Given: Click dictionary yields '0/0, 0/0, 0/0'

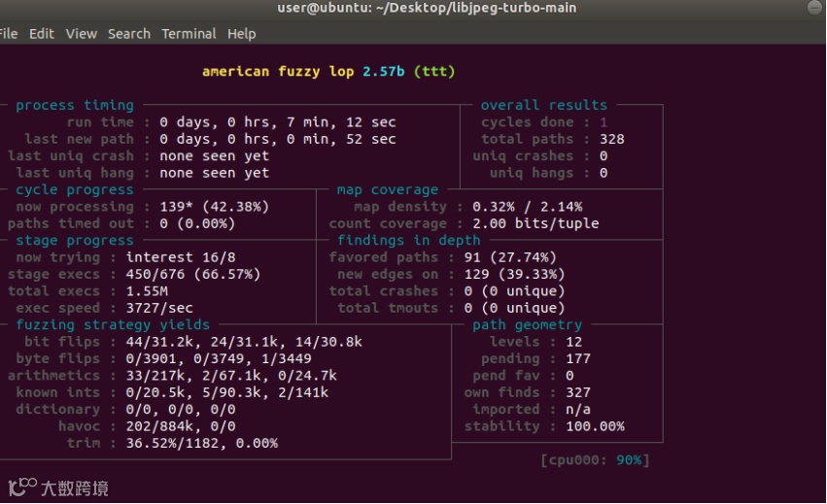Looking at the screenshot, I should pyautogui.click(x=181, y=409).
